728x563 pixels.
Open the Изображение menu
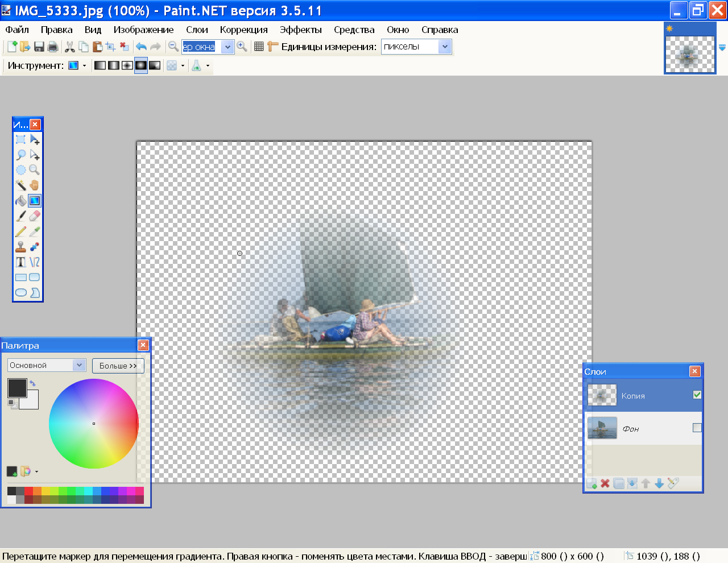[x=143, y=30]
